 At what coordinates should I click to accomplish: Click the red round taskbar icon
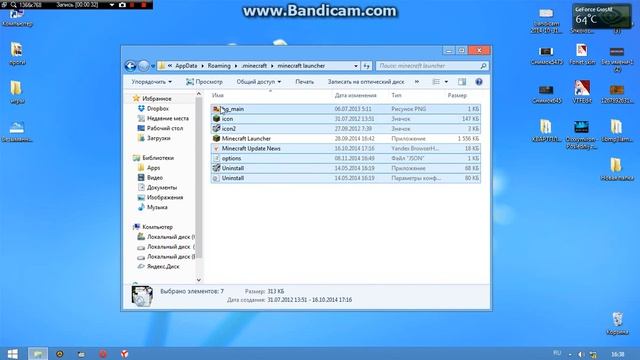click(x=103, y=354)
